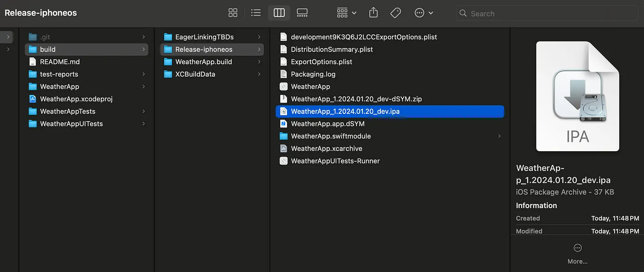Select WeatherAppUITests-Runner app icon
Screen dimensions: 644x272
click(x=283, y=161)
